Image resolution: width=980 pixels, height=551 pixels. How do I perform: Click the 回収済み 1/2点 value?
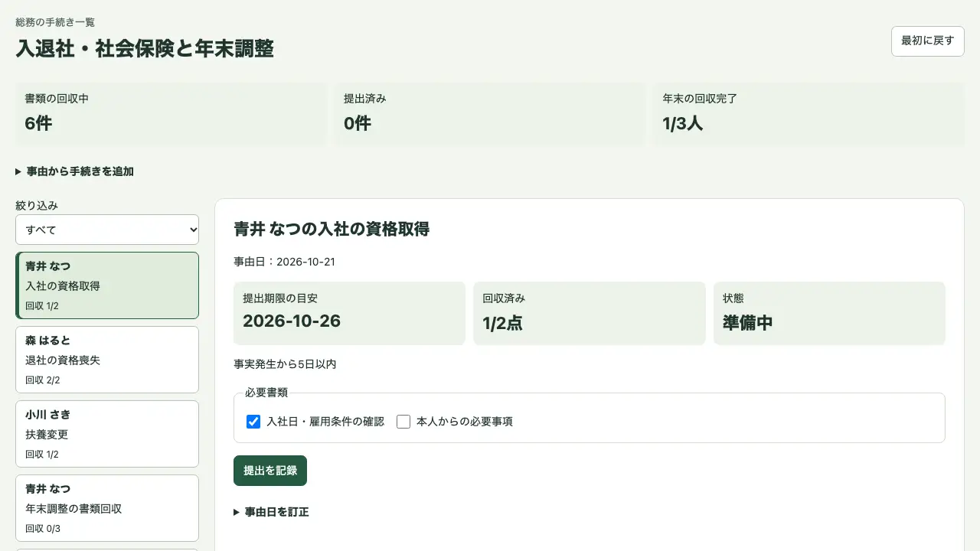502,323
